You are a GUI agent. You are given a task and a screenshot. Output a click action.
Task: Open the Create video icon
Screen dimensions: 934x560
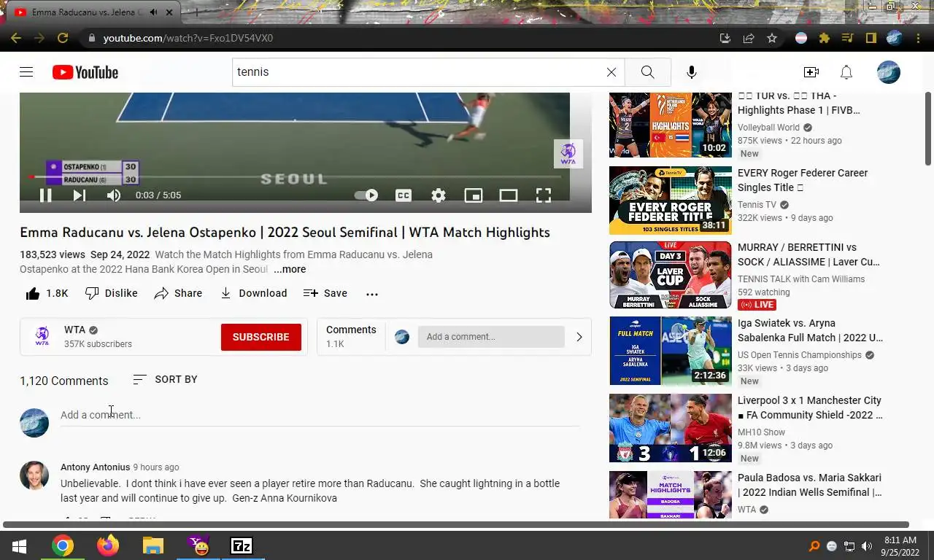(x=811, y=72)
